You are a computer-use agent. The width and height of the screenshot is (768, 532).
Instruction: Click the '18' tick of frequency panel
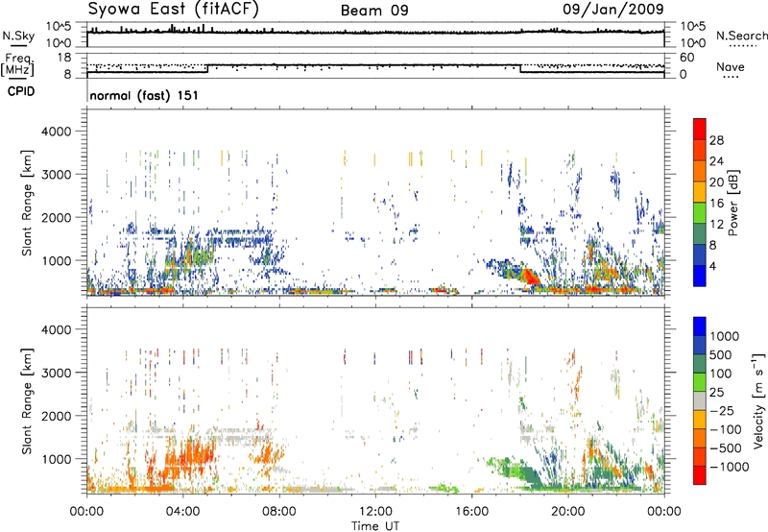[63, 58]
